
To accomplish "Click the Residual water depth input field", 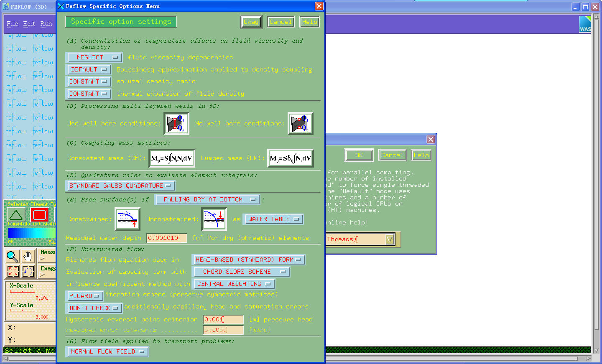I will 167,238.
